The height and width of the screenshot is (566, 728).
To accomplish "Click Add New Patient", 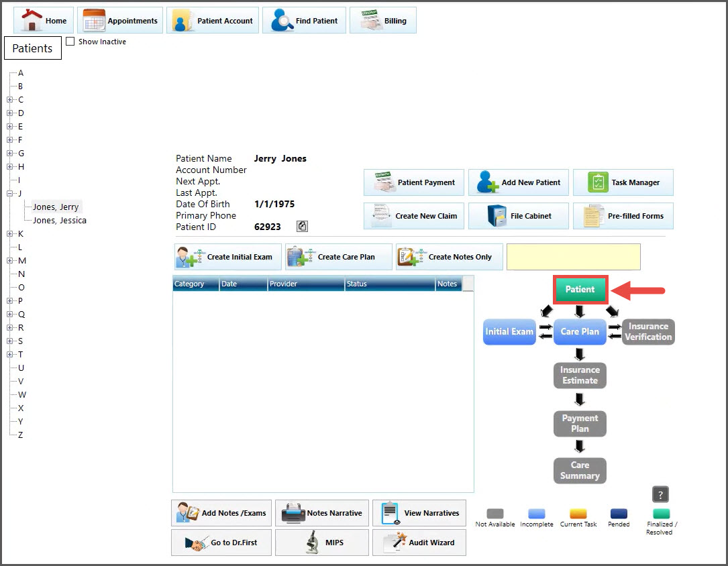I will tap(518, 182).
